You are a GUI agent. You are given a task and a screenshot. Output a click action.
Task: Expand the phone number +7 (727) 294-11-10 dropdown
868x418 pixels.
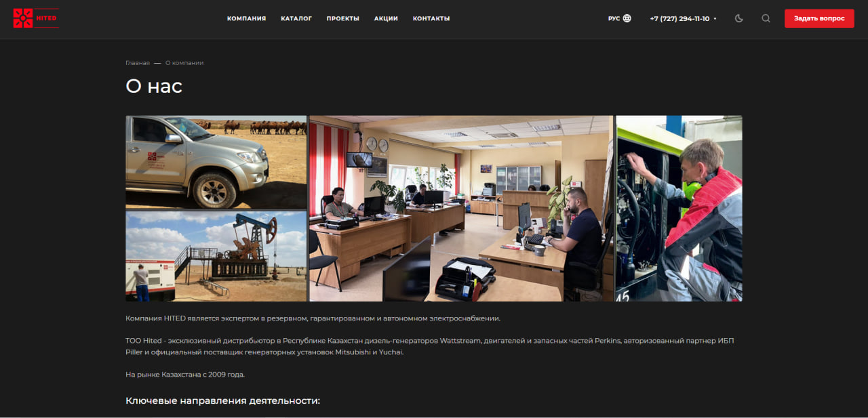[683, 18]
